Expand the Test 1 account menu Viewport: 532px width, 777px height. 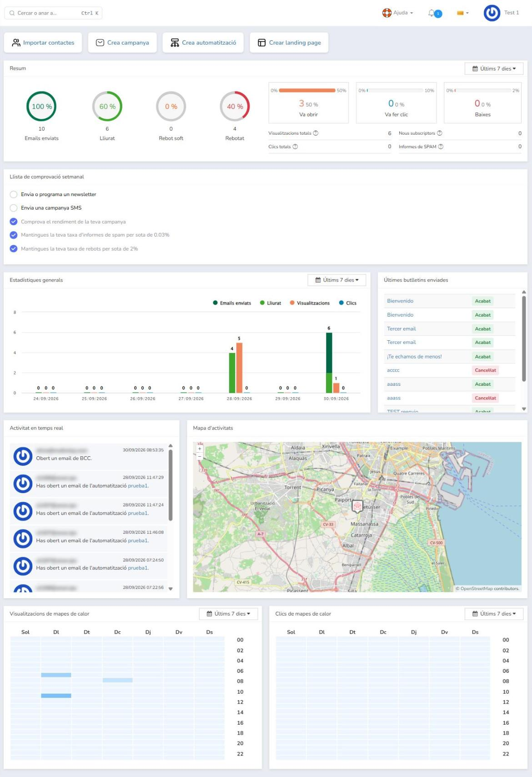click(x=512, y=13)
